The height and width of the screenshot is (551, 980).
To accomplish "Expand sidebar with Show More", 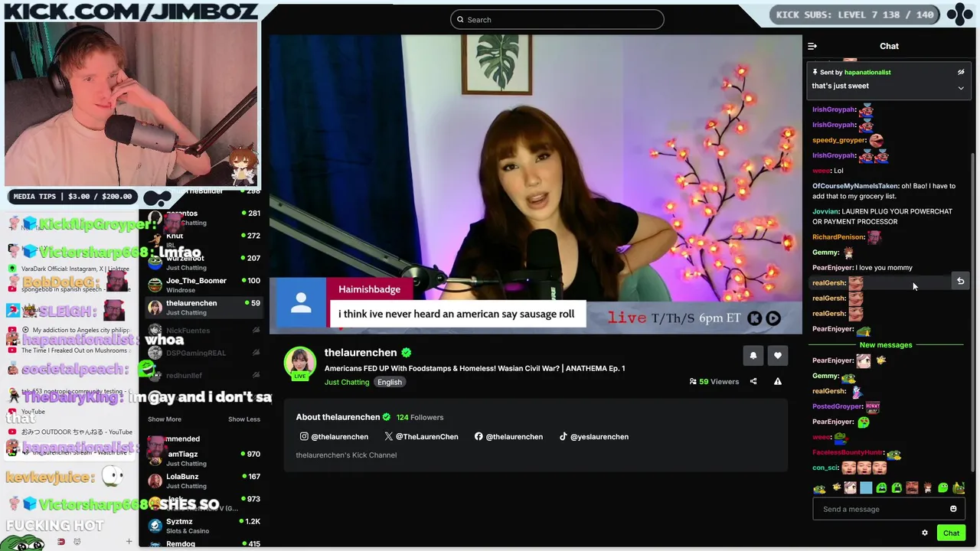I will coord(164,419).
